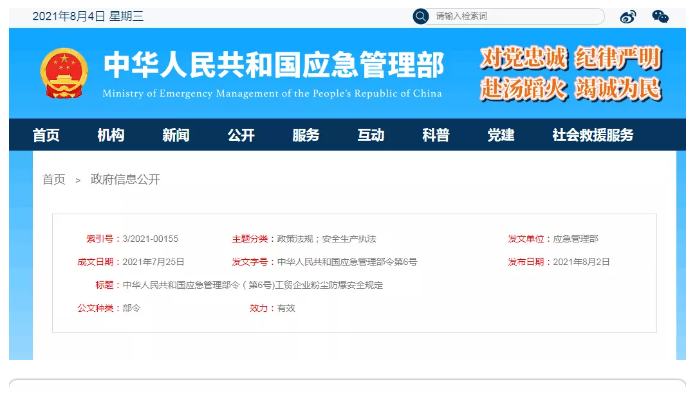Select the 新闻 navigation item

(x=176, y=135)
